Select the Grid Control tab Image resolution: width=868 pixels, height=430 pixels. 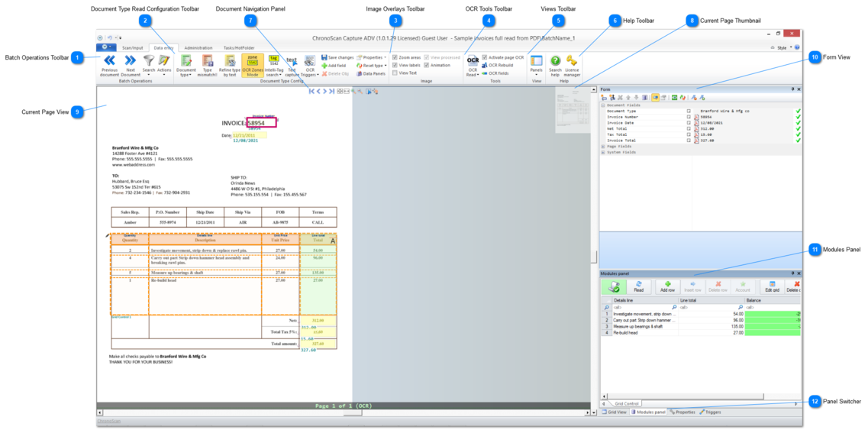tap(626, 403)
